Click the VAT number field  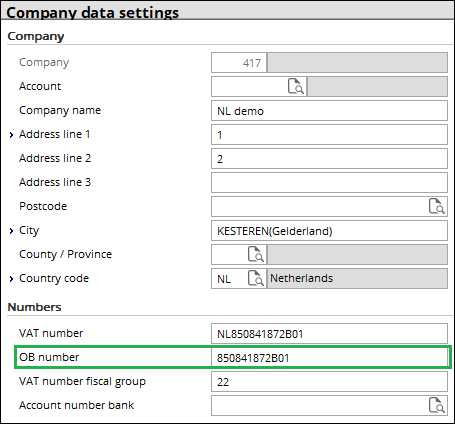pyautogui.click(x=329, y=333)
